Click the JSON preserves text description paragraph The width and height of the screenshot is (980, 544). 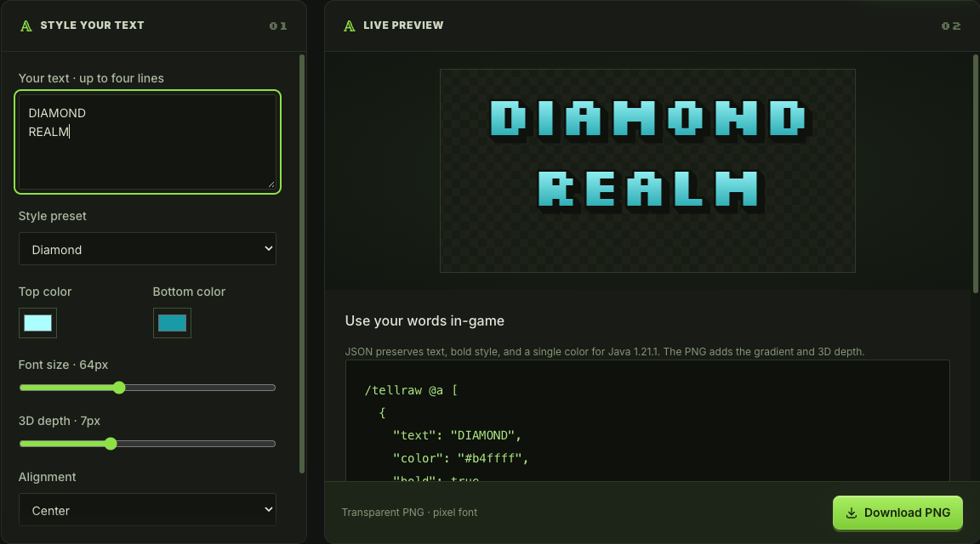pyautogui.click(x=605, y=352)
